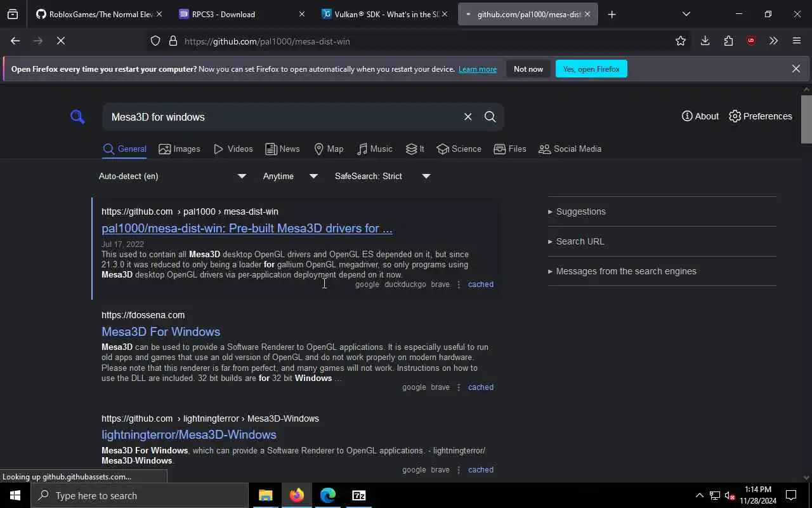Open more options dots for lightningterror result

click(459, 470)
